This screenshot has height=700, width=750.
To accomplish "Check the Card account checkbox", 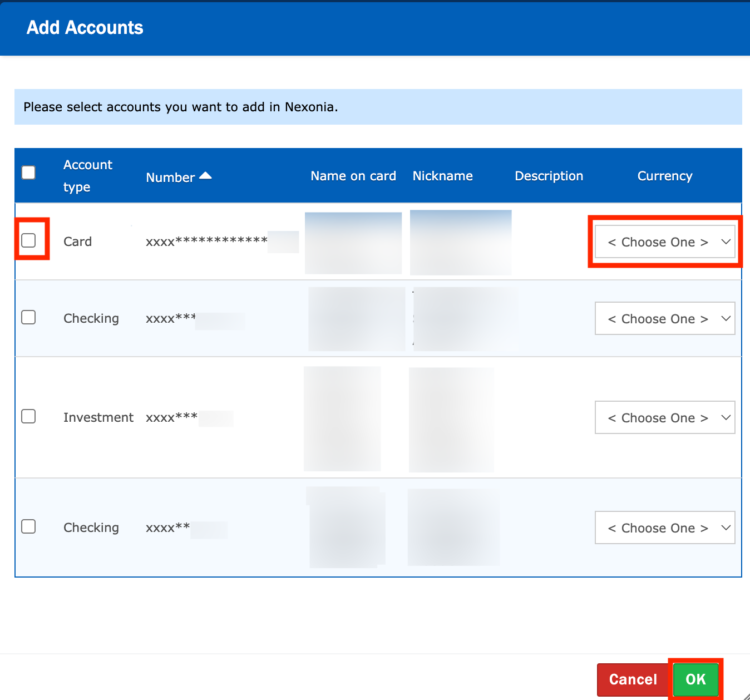I will click(28, 240).
